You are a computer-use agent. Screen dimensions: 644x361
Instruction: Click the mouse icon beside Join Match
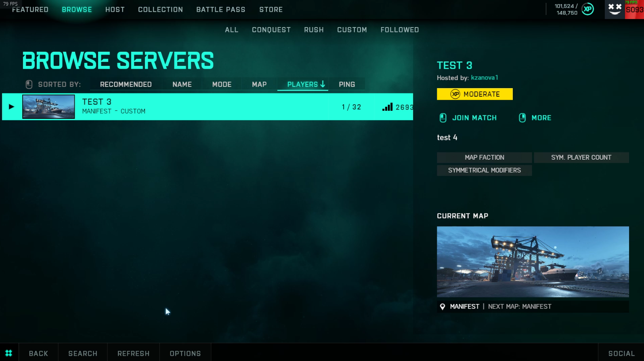(443, 118)
